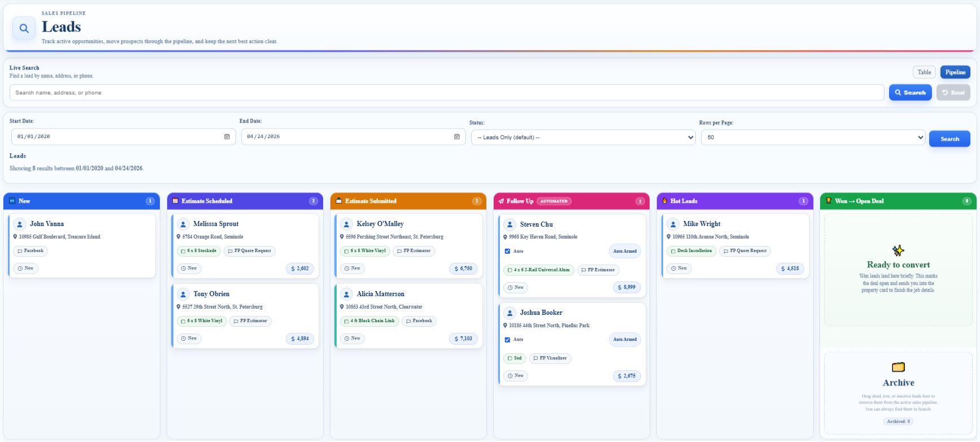Click Tony Obrien's avatar icon
980x442 pixels.
[183, 294]
